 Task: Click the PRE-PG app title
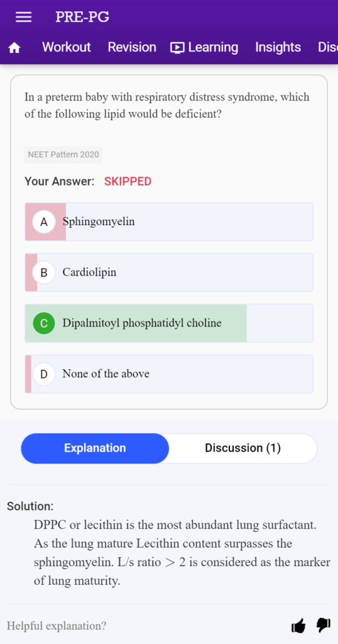coord(82,17)
